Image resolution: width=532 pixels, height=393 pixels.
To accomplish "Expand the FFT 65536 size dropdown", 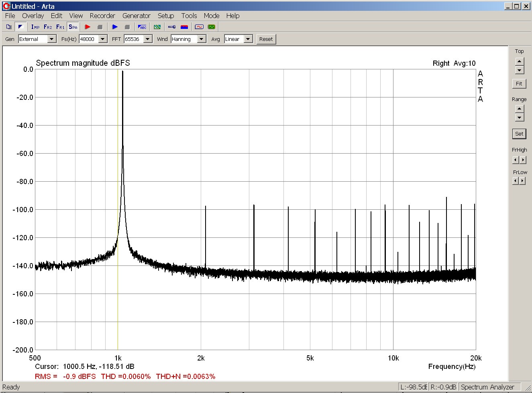I will click(x=148, y=39).
